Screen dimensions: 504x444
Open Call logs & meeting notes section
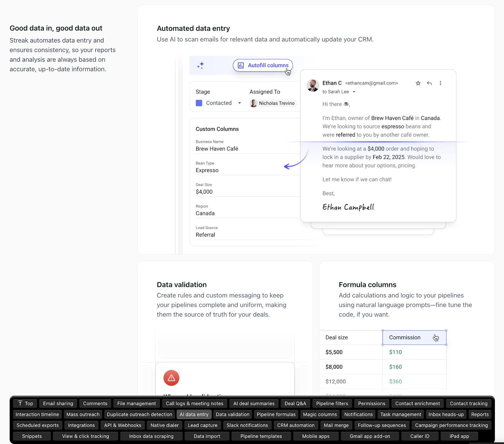point(194,403)
